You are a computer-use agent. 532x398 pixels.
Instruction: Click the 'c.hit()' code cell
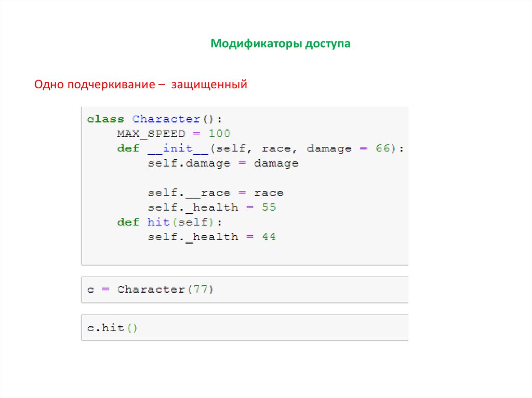245,327
